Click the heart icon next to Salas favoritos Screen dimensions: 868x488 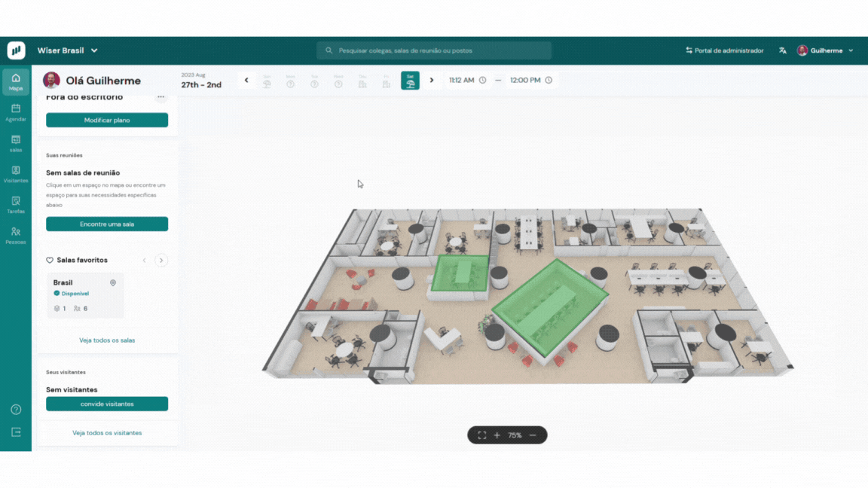click(50, 260)
